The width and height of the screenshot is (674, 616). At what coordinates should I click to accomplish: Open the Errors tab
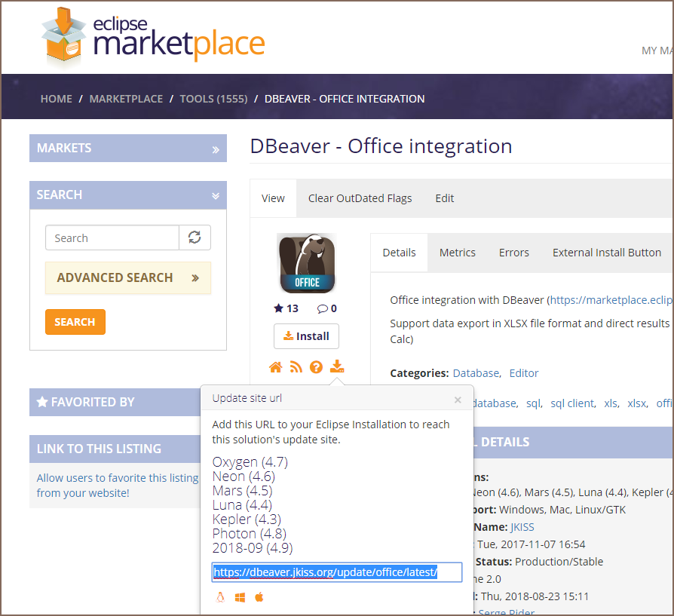click(513, 253)
